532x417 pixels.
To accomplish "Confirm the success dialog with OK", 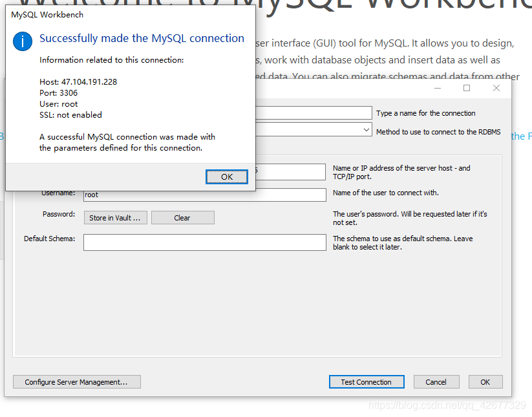I will pyautogui.click(x=227, y=176).
